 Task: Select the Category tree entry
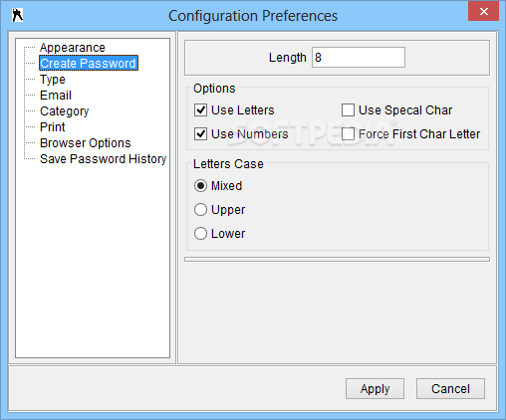coord(65,111)
